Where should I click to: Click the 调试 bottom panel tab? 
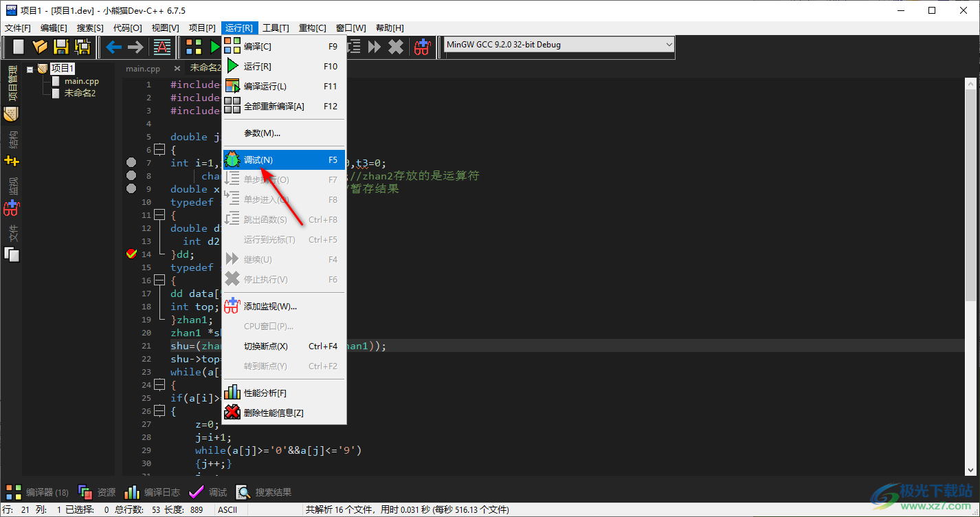pyautogui.click(x=208, y=492)
